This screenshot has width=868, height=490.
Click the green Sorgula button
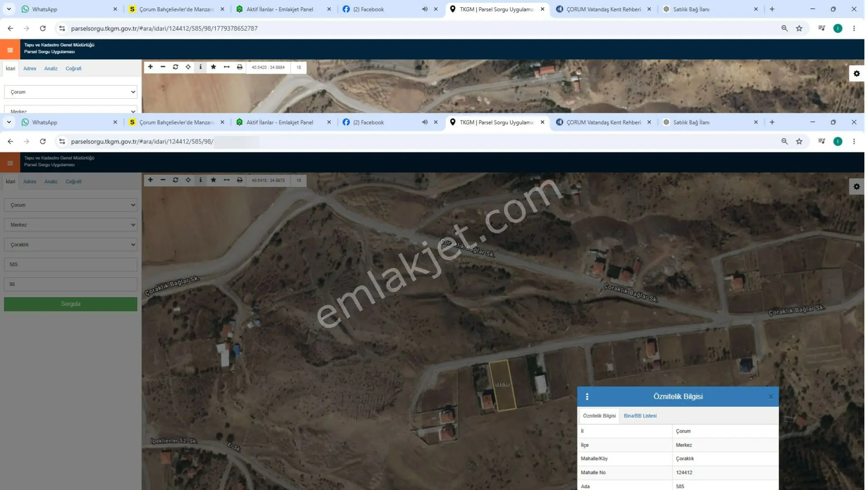pyautogui.click(x=71, y=304)
